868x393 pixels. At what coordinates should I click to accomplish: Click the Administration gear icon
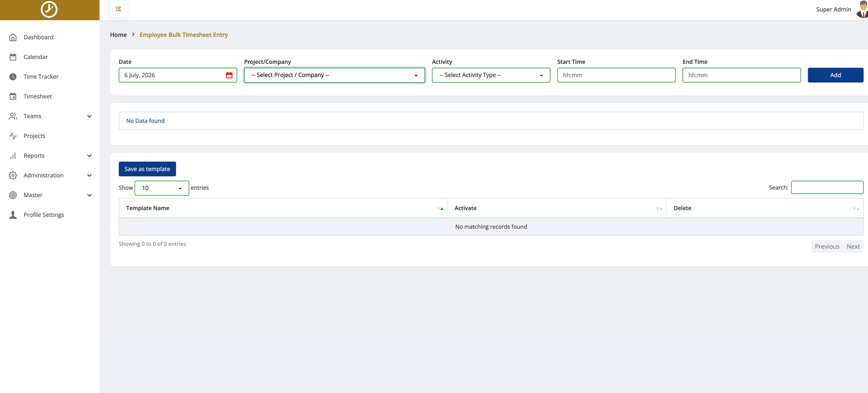point(13,176)
